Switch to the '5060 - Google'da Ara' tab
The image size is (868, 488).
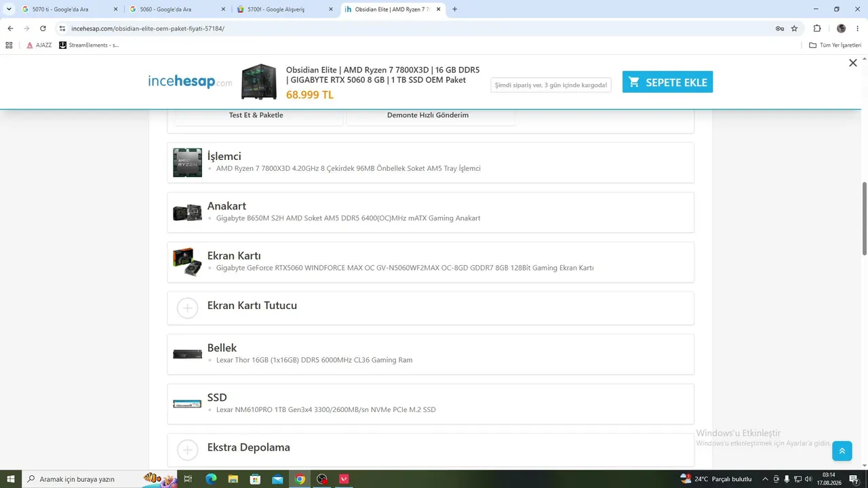[x=176, y=9]
